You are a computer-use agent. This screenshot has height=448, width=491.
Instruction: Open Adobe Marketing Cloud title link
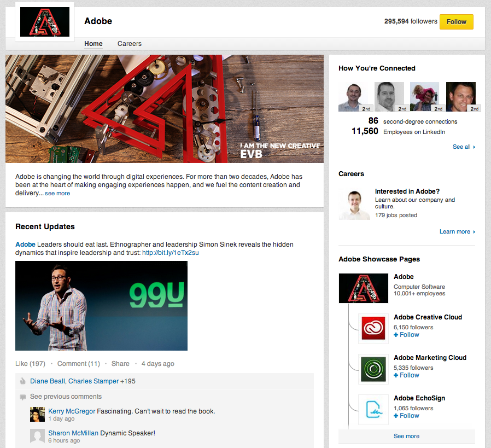430,357
